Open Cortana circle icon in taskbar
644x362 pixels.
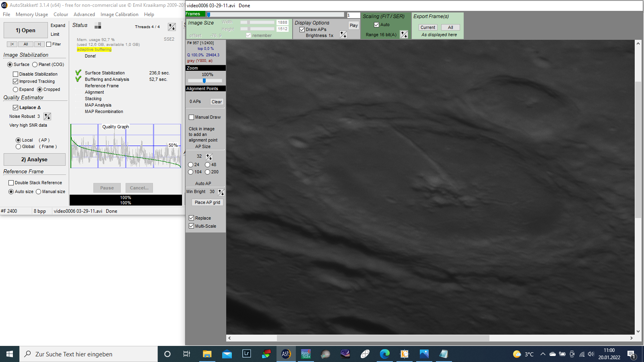(167, 354)
